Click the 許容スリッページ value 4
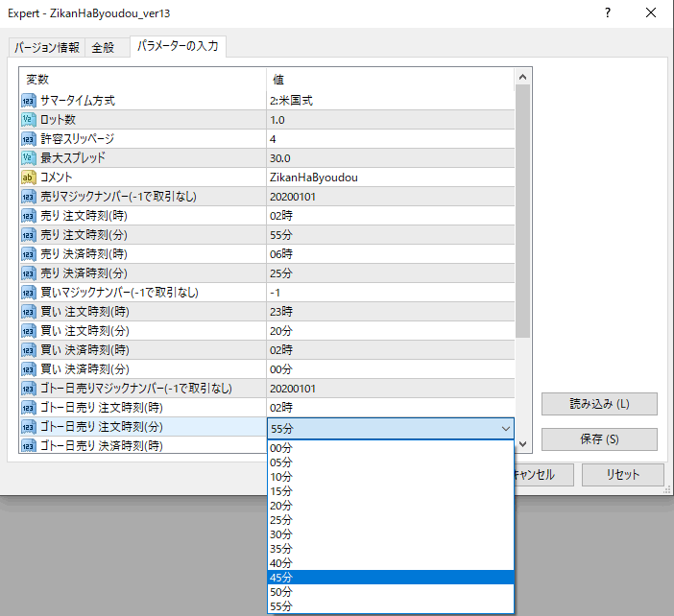 pos(273,139)
